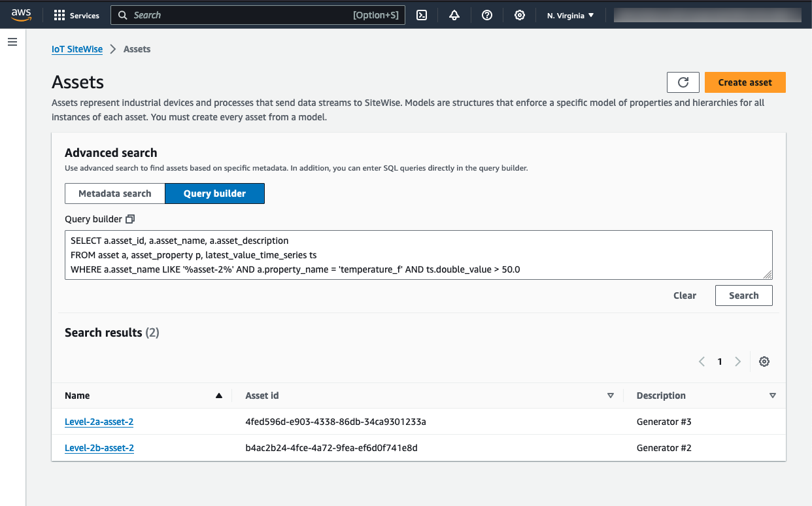Open the help question mark menu
This screenshot has height=506, width=812.
click(487, 15)
